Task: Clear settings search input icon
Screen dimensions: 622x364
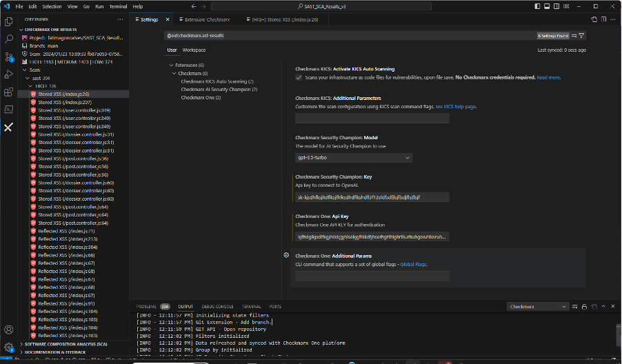Action: click(x=574, y=36)
